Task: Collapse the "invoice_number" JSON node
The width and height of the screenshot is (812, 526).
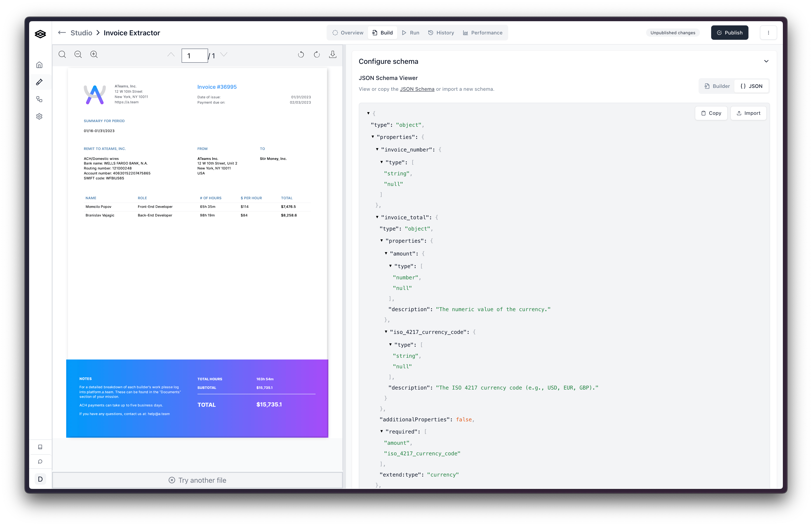Action: [x=377, y=149]
